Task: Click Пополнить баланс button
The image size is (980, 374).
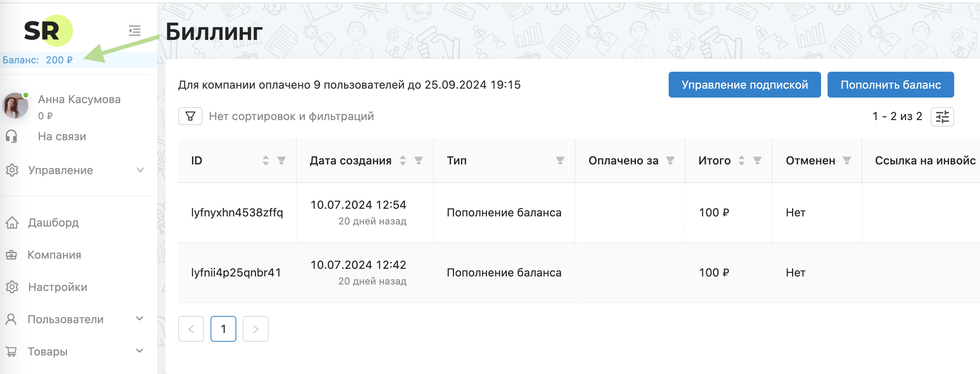Action: [x=890, y=85]
